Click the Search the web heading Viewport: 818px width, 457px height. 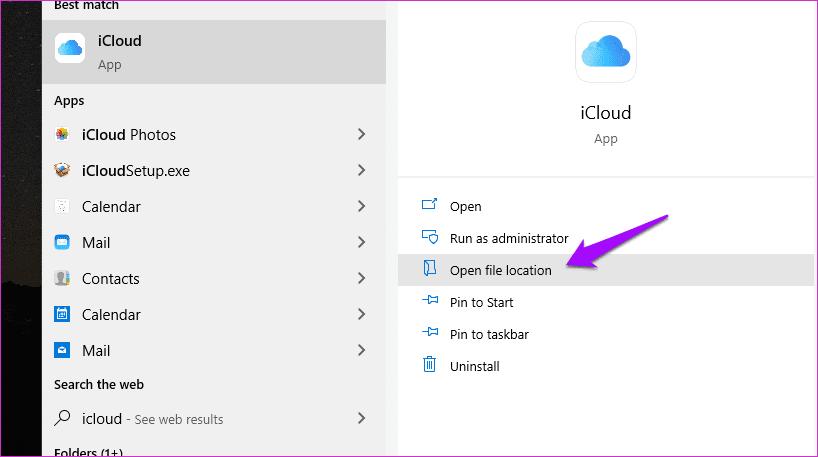pyautogui.click(x=99, y=384)
